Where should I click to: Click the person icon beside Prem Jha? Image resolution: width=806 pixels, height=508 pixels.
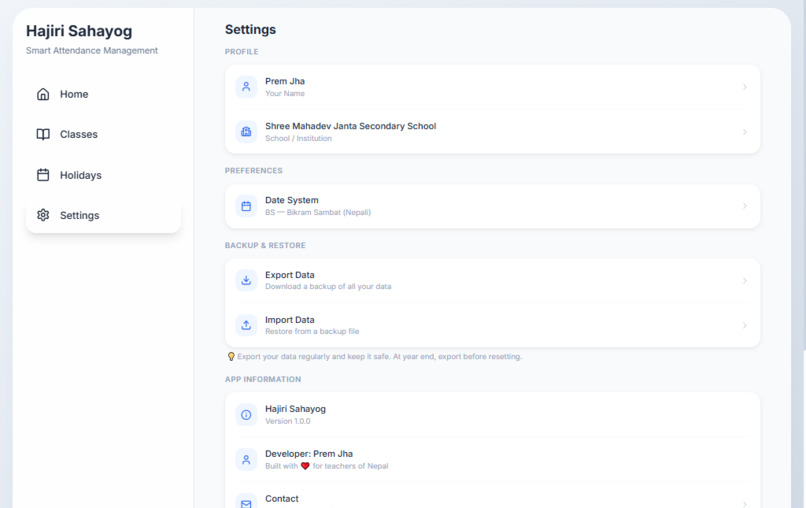tap(246, 87)
